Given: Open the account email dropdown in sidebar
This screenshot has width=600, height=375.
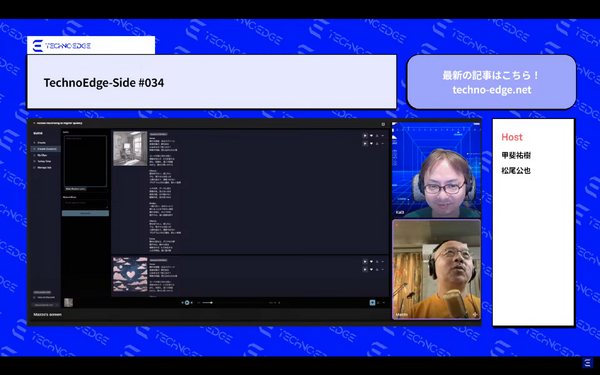Looking at the screenshot, I should [x=46, y=305].
